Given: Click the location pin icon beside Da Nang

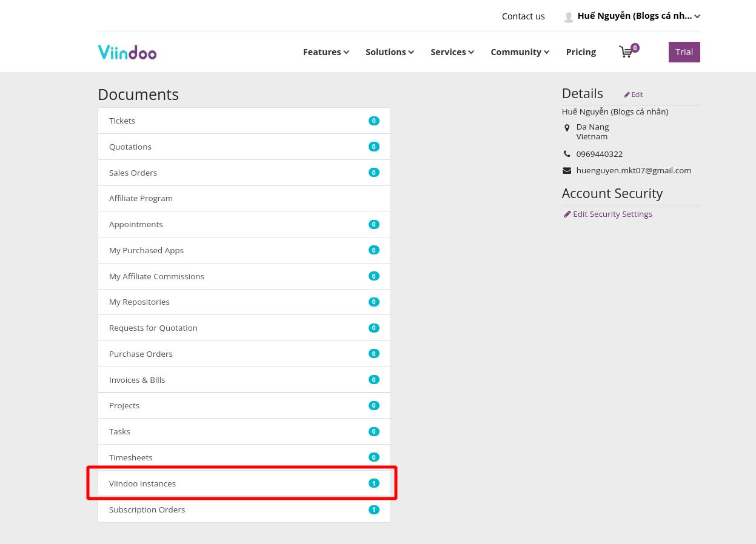Looking at the screenshot, I should 567,128.
